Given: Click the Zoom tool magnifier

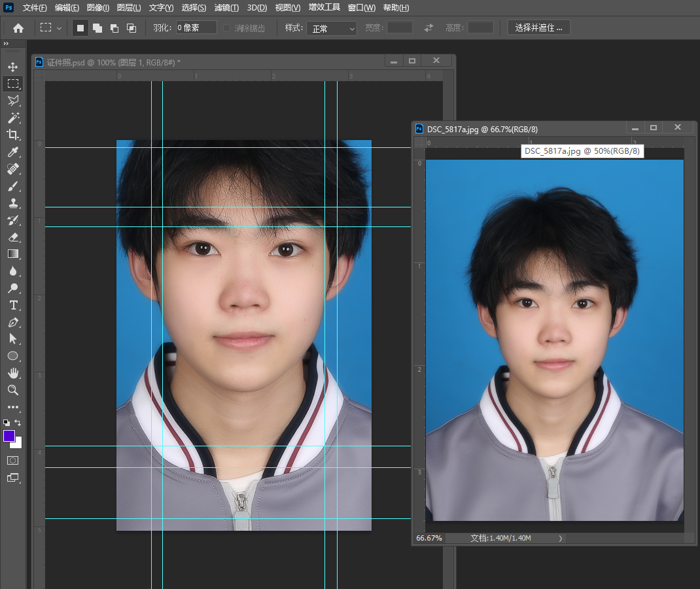Looking at the screenshot, I should pos(13,390).
